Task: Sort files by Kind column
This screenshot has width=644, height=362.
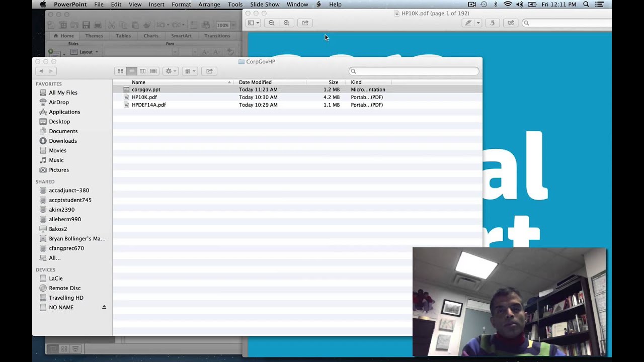Action: coord(369,82)
